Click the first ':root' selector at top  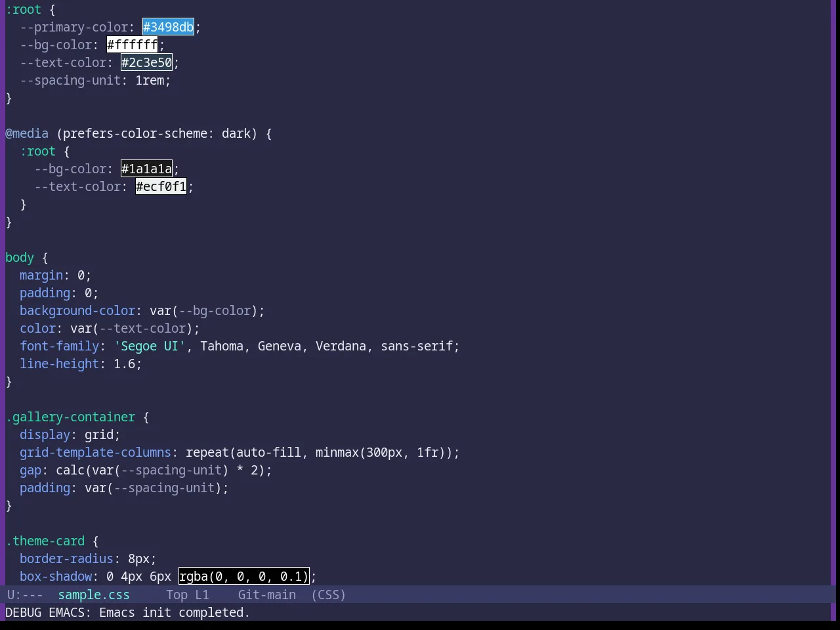(24, 9)
